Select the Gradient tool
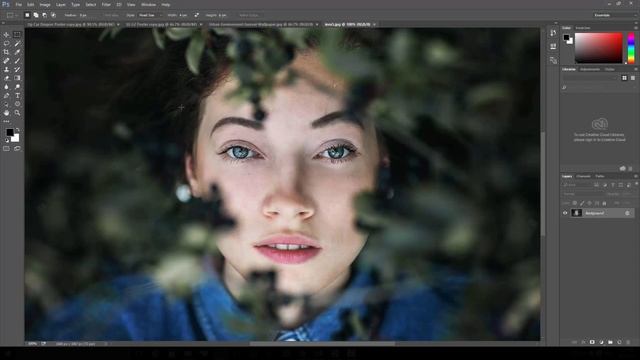Screen dimensions: 640x360 pyautogui.click(x=17, y=78)
